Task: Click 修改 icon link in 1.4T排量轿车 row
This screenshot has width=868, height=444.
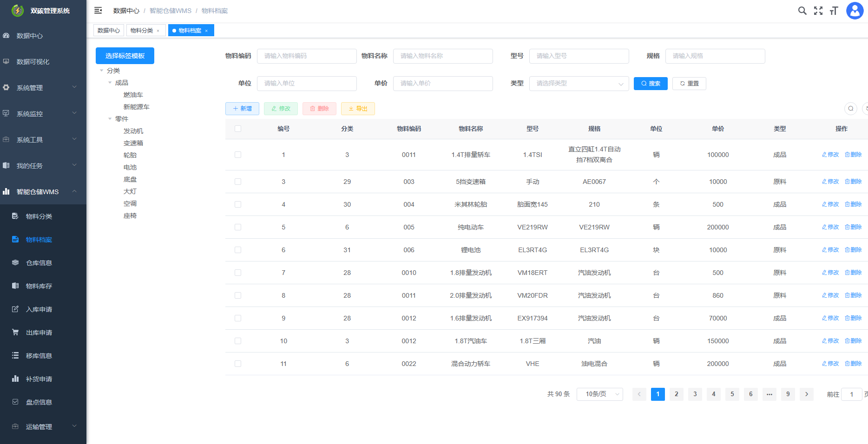Action: pos(830,155)
